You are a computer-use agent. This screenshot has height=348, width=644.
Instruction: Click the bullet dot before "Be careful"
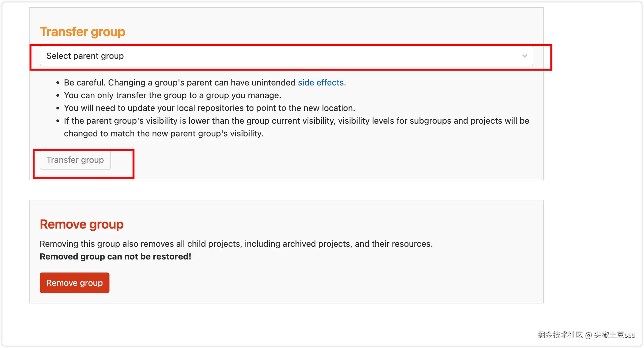tap(58, 83)
